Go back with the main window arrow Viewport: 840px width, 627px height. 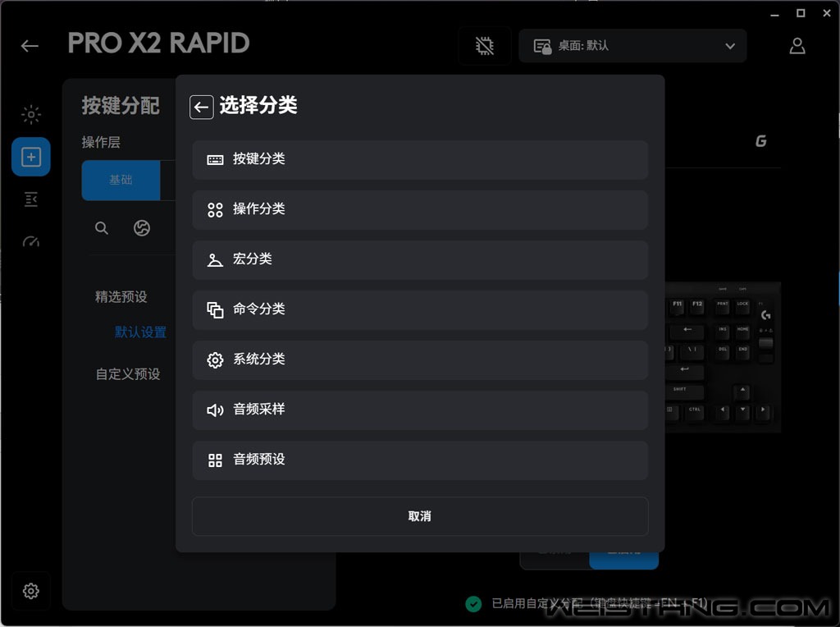(x=30, y=46)
